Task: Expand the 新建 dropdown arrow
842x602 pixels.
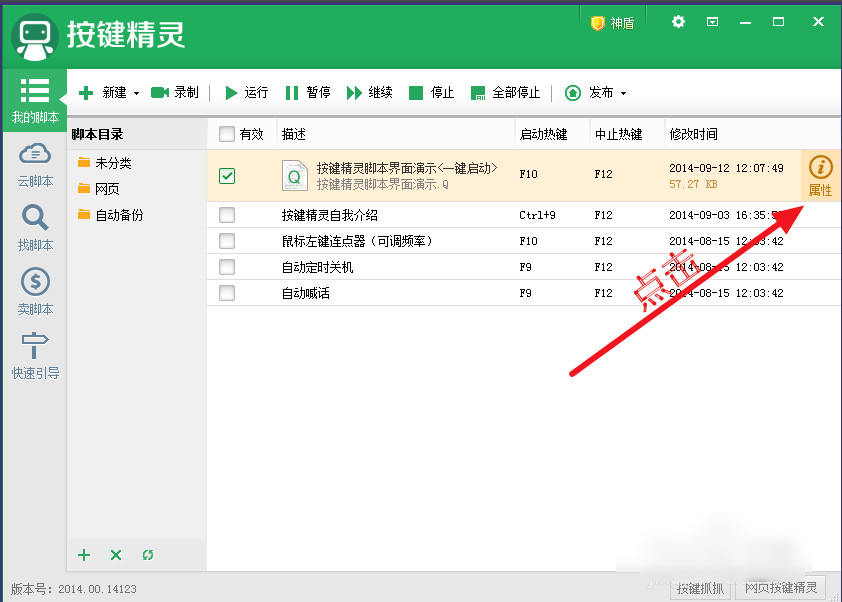Action: 136,94
